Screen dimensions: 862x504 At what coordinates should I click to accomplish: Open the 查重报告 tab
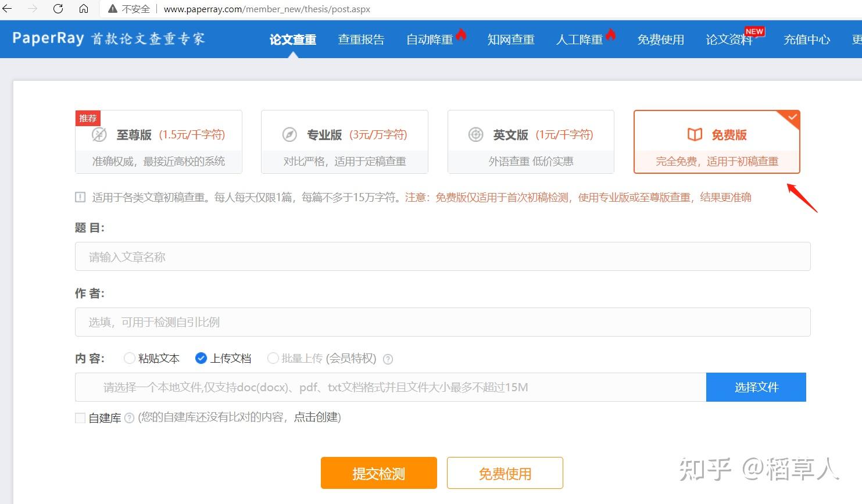coord(362,40)
